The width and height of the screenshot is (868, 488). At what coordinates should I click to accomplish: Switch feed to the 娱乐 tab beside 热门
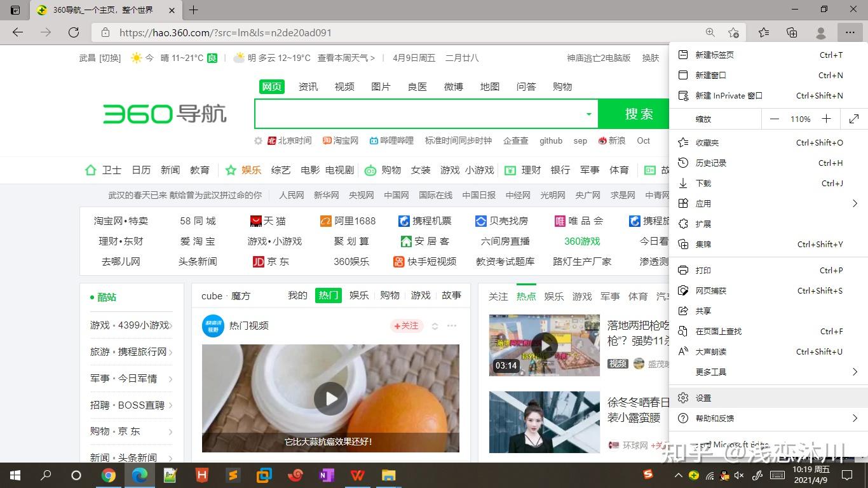tap(359, 295)
